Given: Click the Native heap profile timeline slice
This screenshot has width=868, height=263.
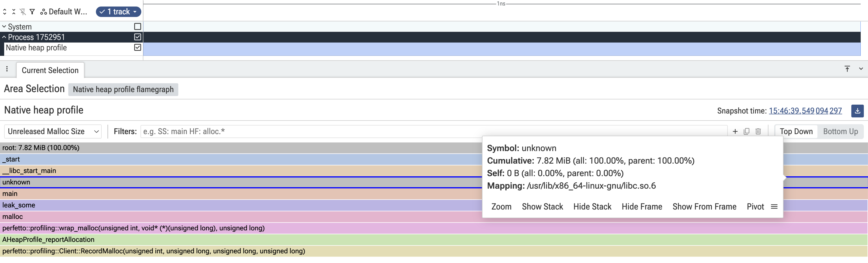Looking at the screenshot, I should 502,49.
